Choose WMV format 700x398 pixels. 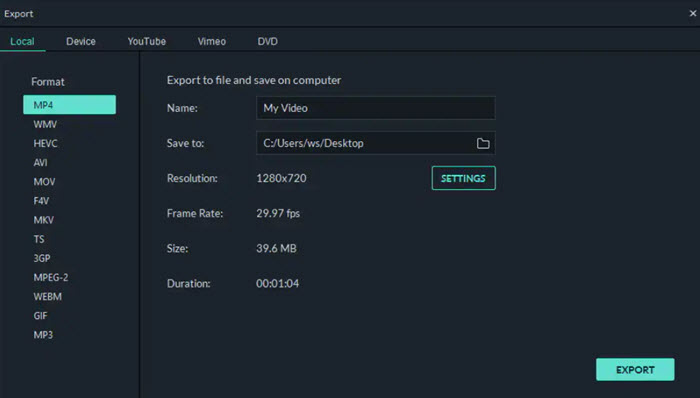(45, 124)
